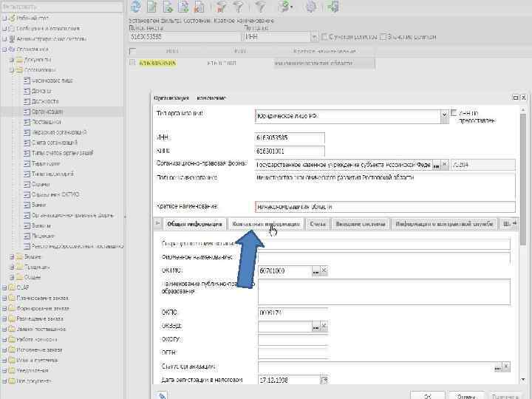The width and height of the screenshot is (532, 399).
Task: Switch to Информация о контрактной службе tab
Action: pos(444,224)
